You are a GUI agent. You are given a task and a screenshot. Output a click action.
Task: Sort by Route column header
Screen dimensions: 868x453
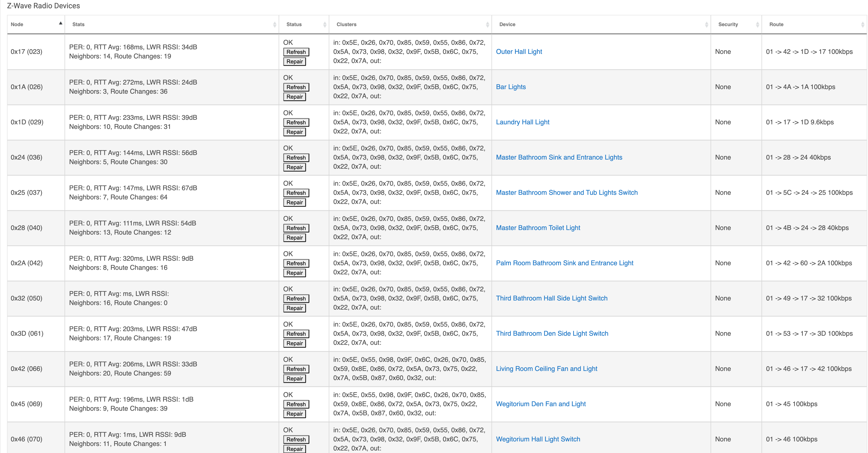tap(814, 24)
